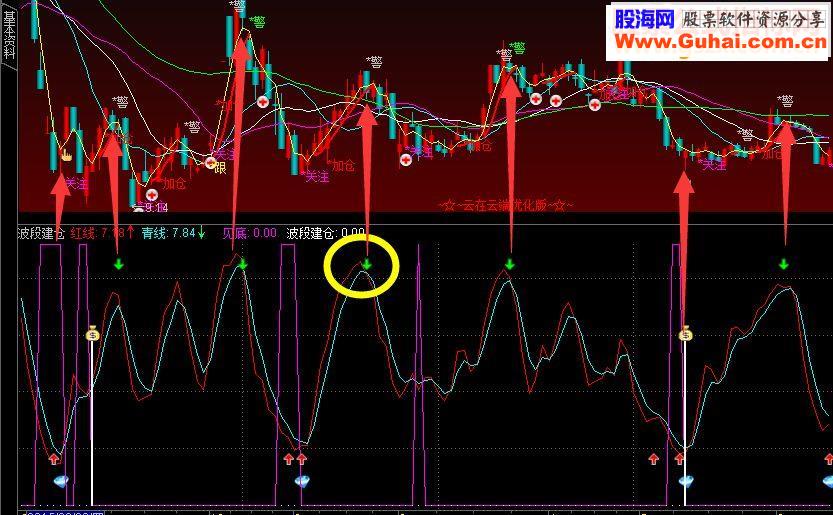Click left arrow of the middle red up-arrow pair

[x=288, y=459]
